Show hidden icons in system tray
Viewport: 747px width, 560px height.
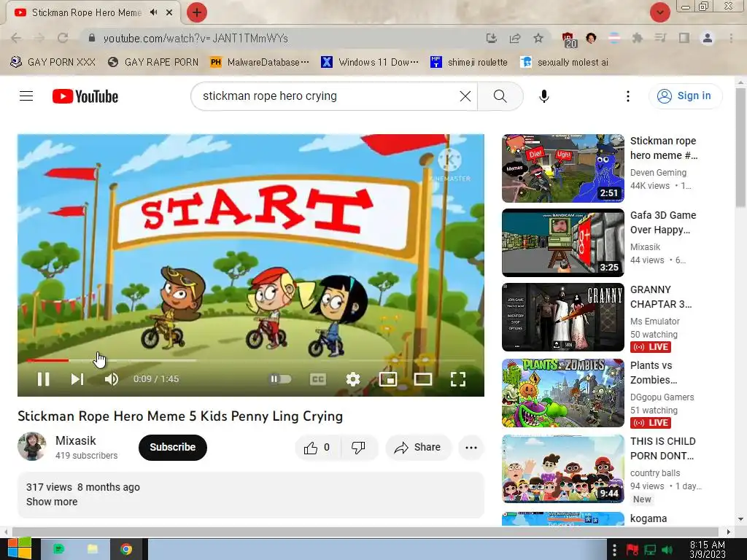tap(614, 550)
